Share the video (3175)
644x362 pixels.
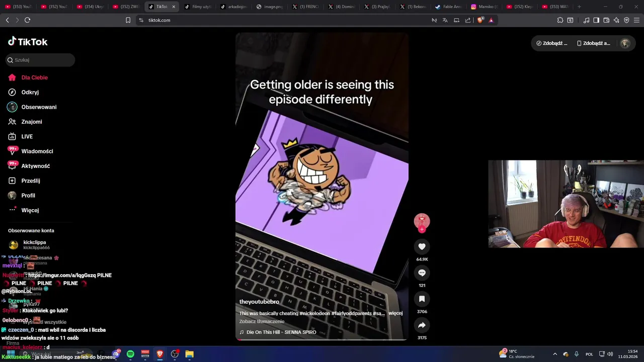point(422,325)
